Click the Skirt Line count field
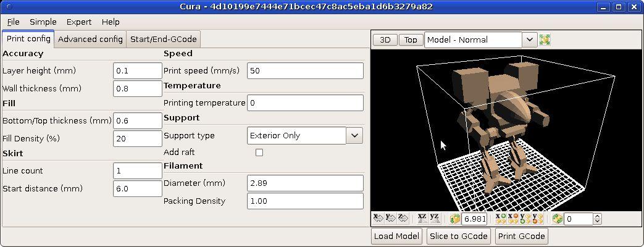Viewport: 644px width, 247px height. (138, 170)
